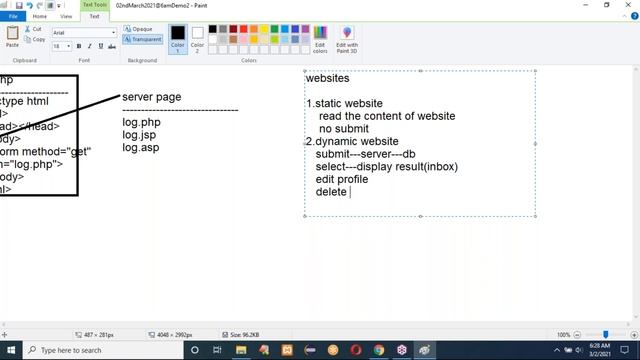This screenshot has width=640, height=360.
Task: Collapse the ribbon with chevron
Action: (624, 16)
